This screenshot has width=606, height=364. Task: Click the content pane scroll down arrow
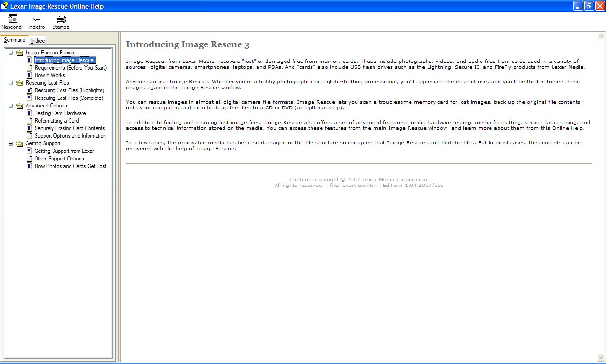[601, 357]
